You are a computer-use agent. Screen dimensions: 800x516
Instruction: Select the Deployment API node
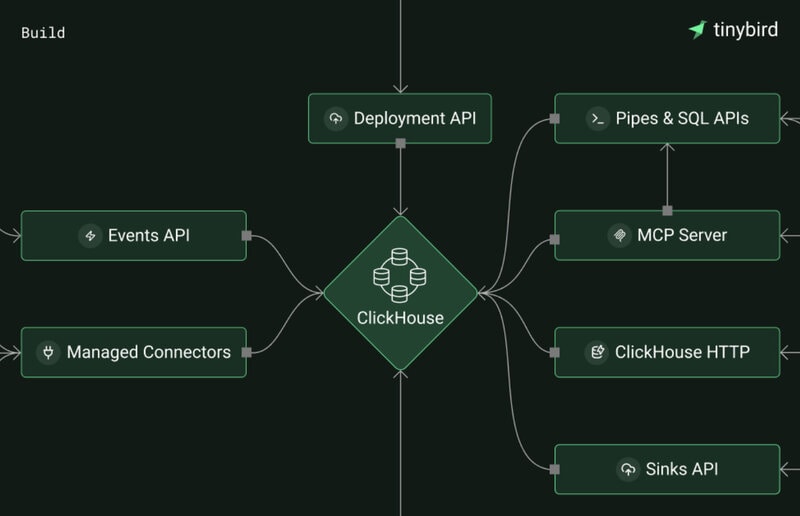coord(400,118)
